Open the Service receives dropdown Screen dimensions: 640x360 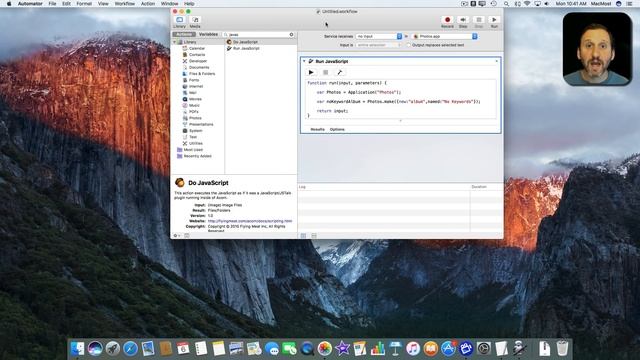click(x=379, y=36)
